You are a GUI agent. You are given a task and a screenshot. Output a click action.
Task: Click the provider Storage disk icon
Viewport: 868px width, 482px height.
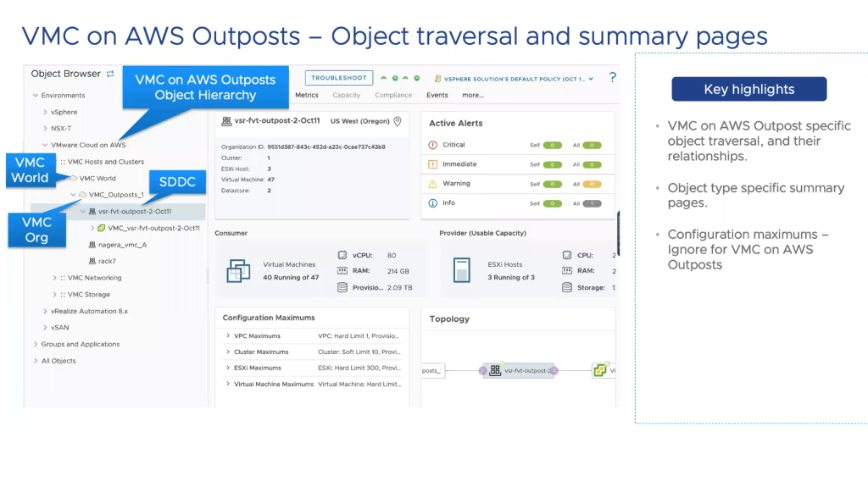[x=567, y=287]
